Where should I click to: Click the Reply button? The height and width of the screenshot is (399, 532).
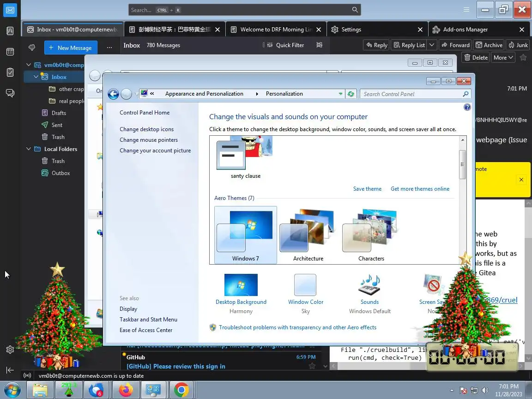(377, 45)
